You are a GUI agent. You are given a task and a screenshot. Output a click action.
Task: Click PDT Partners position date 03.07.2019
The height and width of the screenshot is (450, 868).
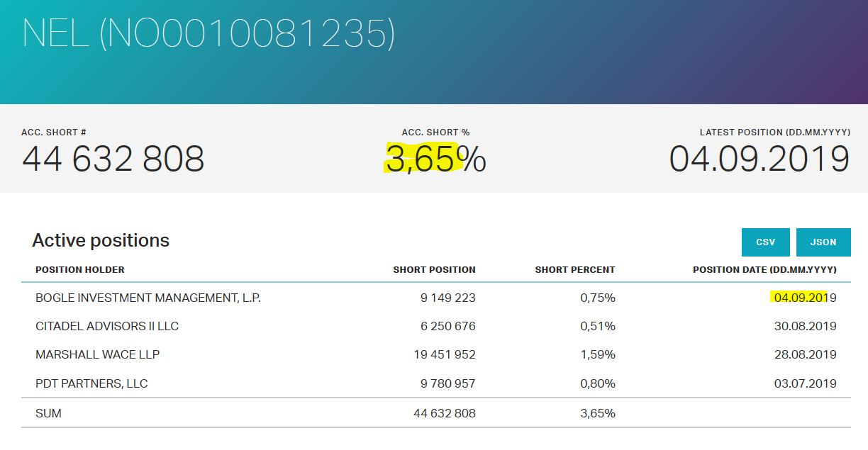click(x=805, y=384)
